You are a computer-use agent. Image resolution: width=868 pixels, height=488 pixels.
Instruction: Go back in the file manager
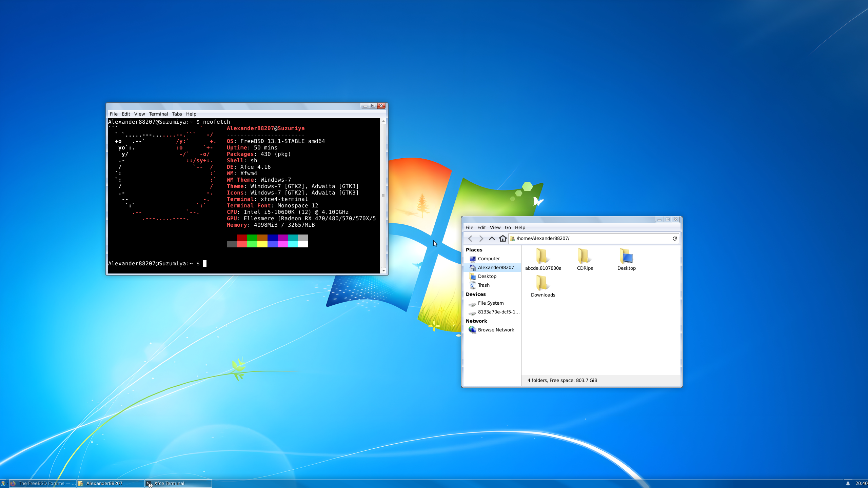point(470,239)
